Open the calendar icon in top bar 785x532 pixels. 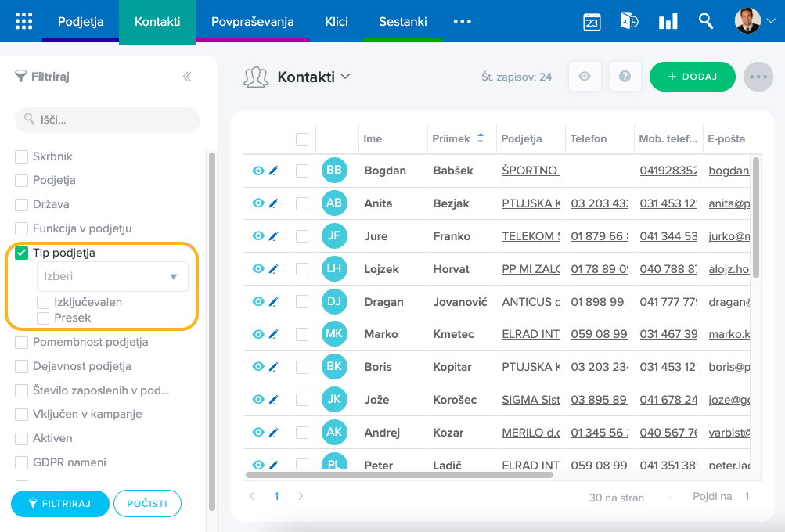(x=592, y=21)
